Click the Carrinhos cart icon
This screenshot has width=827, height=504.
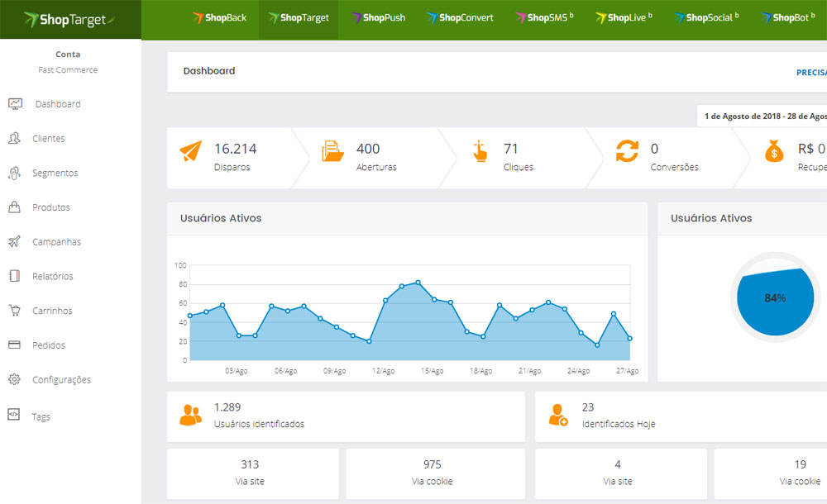coord(14,311)
